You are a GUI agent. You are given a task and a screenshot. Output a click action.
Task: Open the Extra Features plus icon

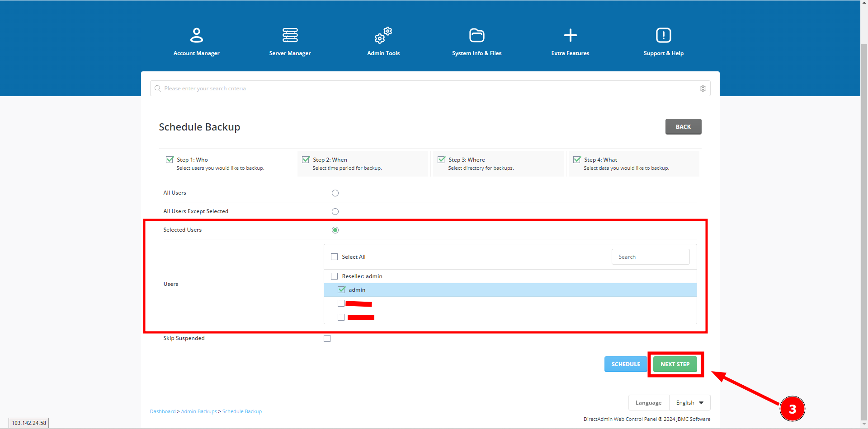tap(570, 35)
